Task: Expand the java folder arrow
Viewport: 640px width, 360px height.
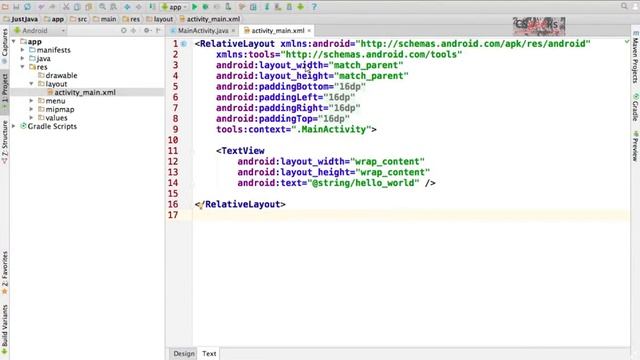Action: click(22, 58)
